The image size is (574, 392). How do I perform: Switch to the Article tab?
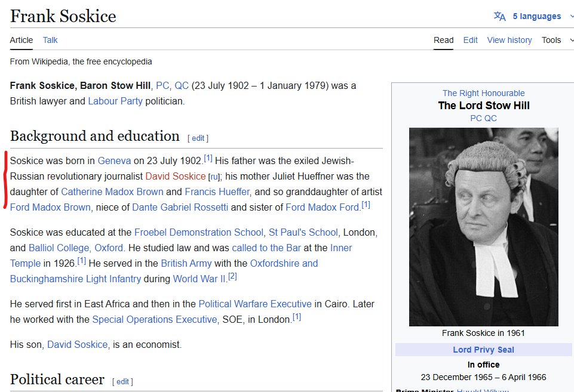tap(22, 40)
